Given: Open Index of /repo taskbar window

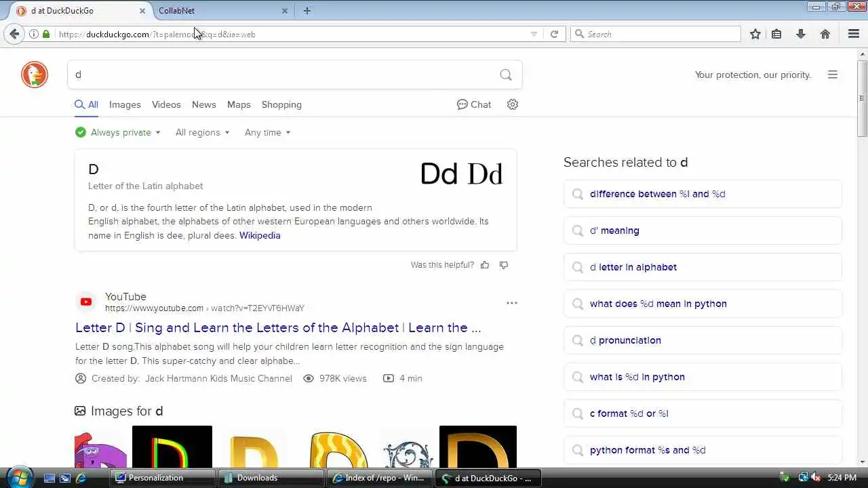Looking at the screenshot, I should pyautogui.click(x=379, y=478).
